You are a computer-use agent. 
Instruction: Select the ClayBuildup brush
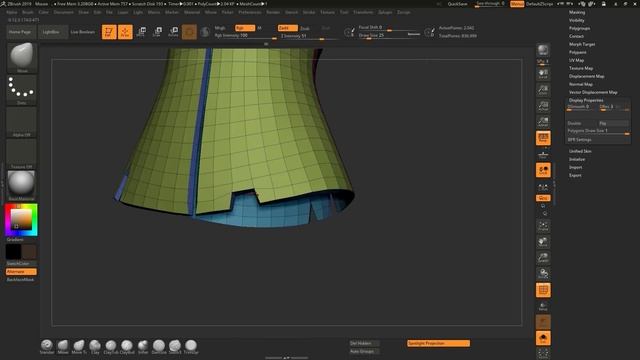click(x=127, y=347)
